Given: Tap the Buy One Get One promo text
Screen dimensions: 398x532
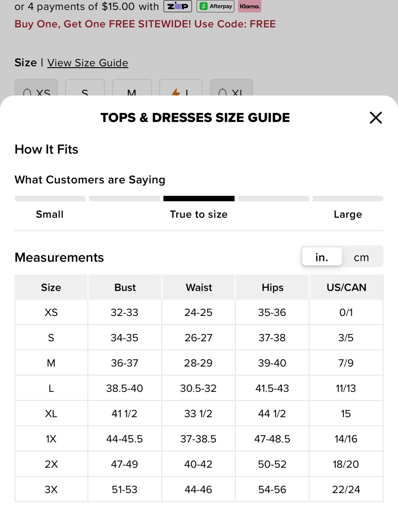Looking at the screenshot, I should coord(145,24).
